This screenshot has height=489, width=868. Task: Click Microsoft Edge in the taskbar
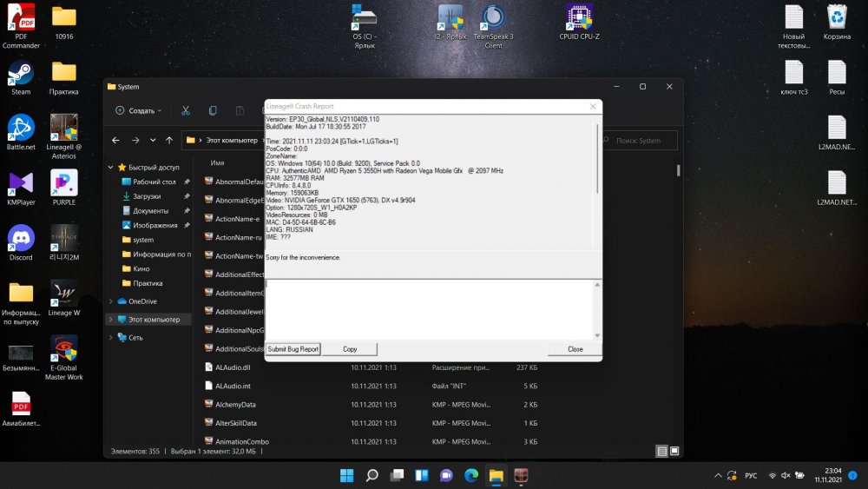coord(471,475)
